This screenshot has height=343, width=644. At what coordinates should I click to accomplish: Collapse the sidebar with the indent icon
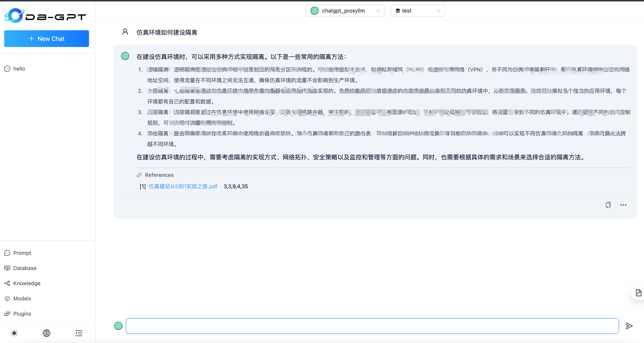point(79,333)
